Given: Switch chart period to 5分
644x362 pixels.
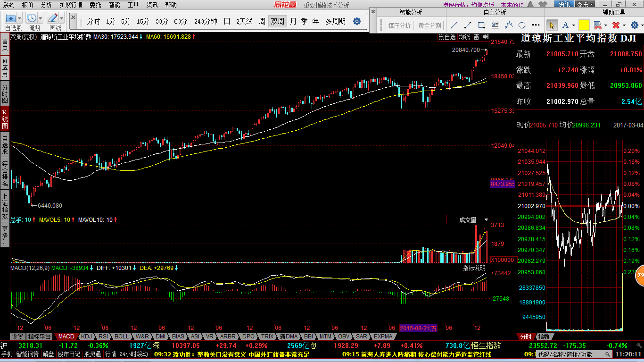Looking at the screenshot, I should tap(126, 21).
